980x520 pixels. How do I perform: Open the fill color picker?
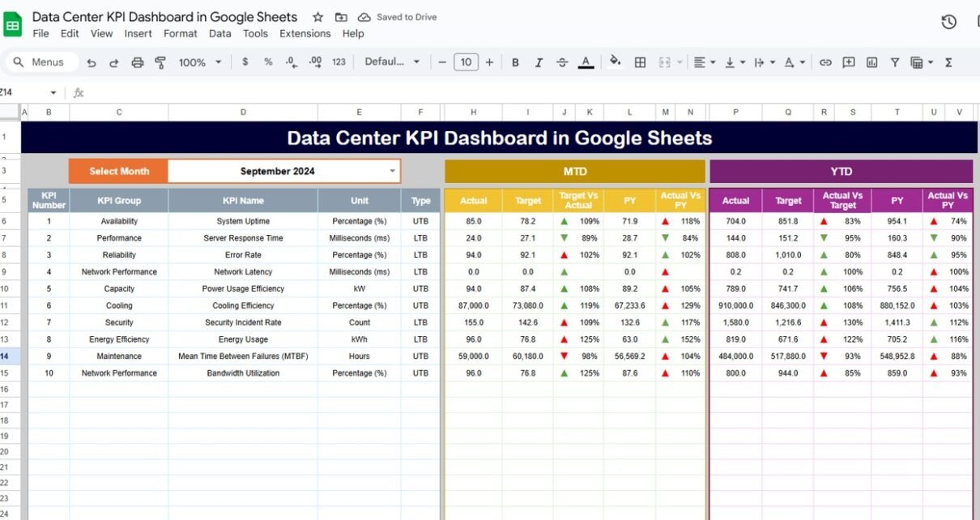tap(616, 62)
